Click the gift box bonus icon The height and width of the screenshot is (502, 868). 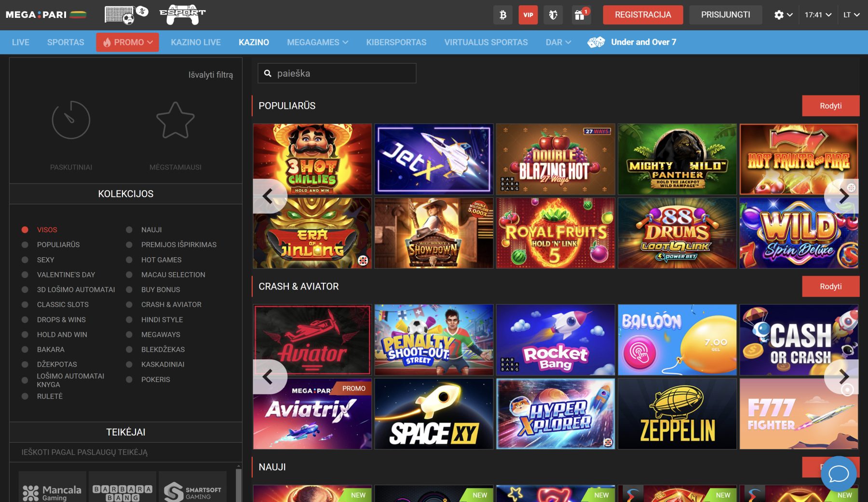click(580, 15)
